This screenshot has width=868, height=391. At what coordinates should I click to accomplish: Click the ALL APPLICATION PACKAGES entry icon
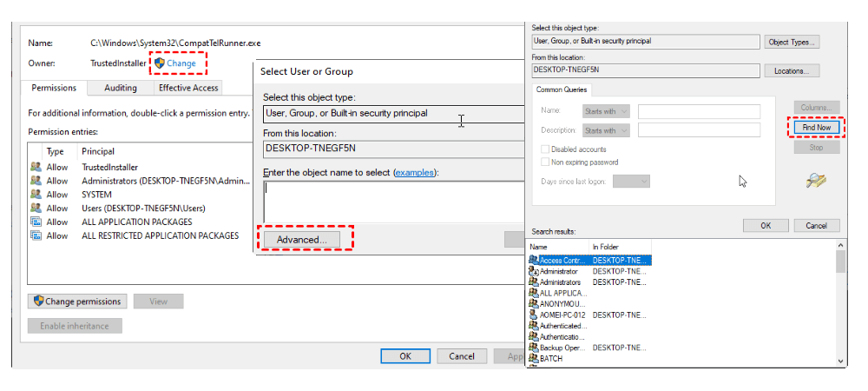(36, 222)
